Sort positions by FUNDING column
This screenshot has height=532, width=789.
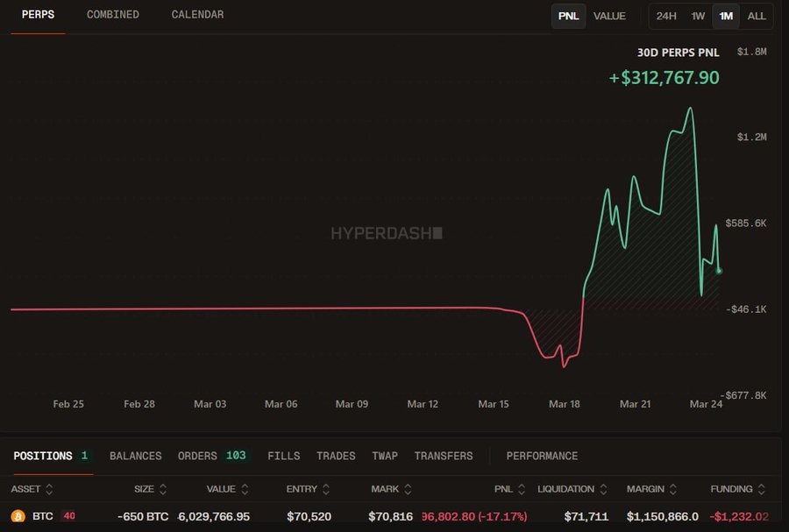[x=737, y=489]
